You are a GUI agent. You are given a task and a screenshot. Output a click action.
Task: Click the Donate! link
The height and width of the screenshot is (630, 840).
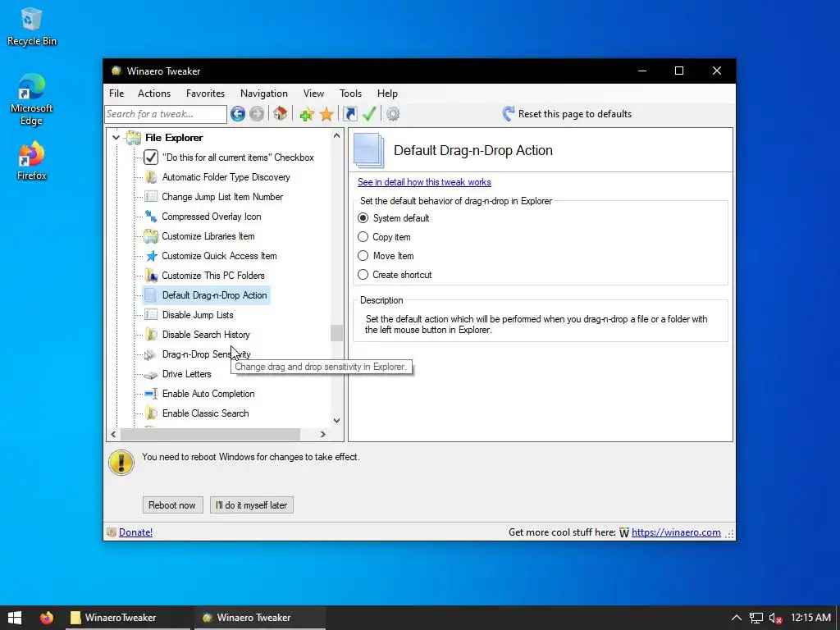(135, 532)
